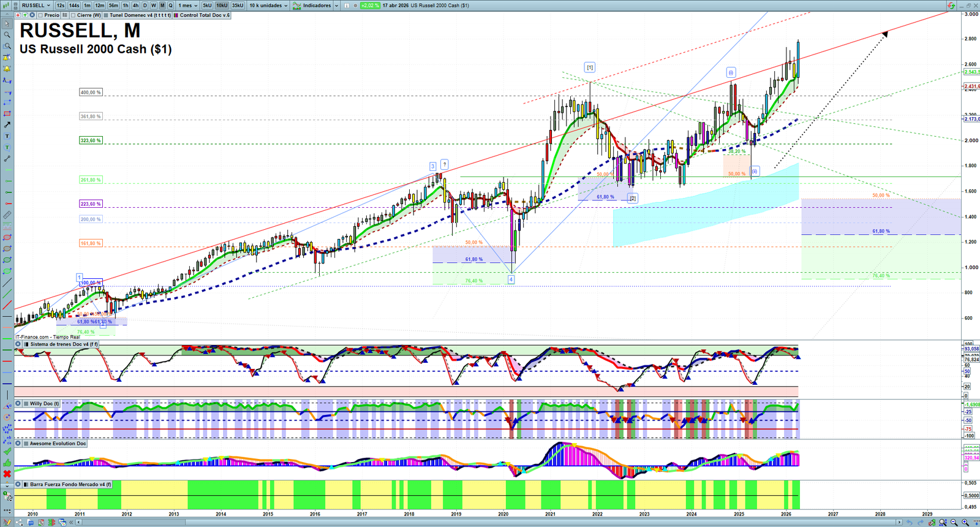This screenshot has height=527, width=980.
Task: Select the black arrow drawing tool
Action: (x=7, y=125)
